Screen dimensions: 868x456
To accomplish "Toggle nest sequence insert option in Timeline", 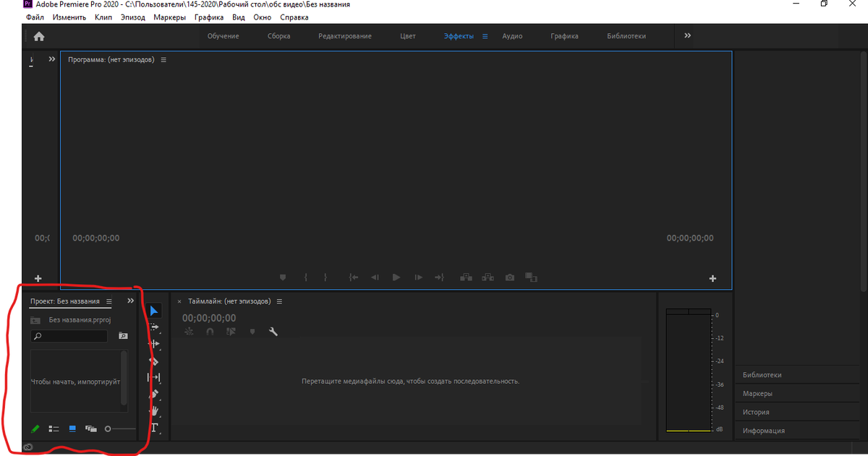I will (190, 332).
